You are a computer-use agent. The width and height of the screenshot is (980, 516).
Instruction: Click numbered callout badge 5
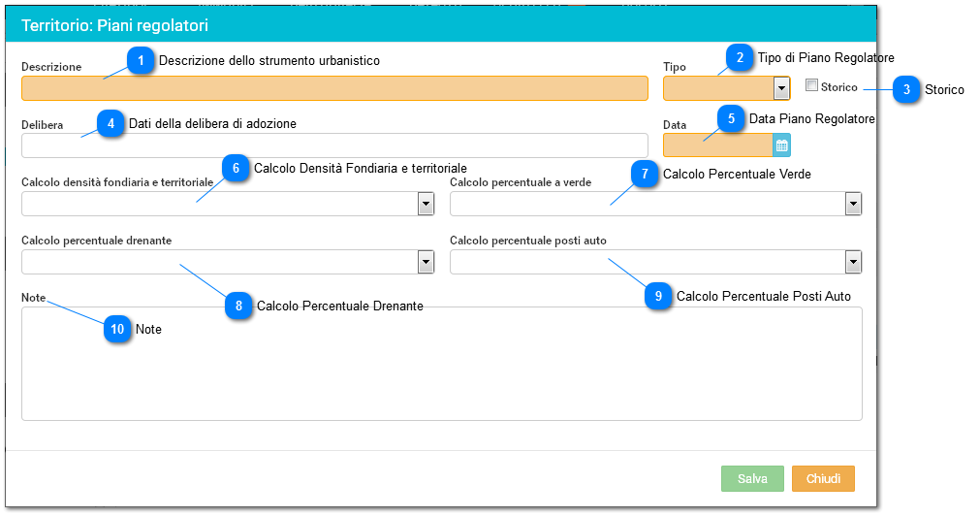pos(731,118)
